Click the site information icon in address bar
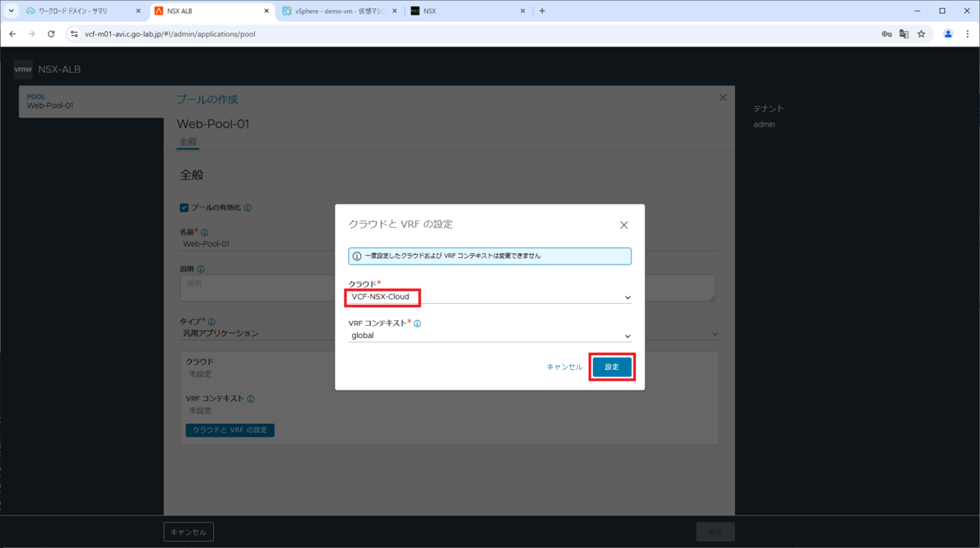 pos(73,34)
